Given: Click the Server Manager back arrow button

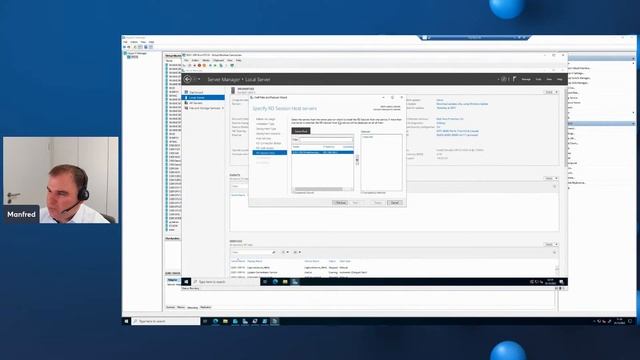Looking at the screenshot, I should coord(188,80).
